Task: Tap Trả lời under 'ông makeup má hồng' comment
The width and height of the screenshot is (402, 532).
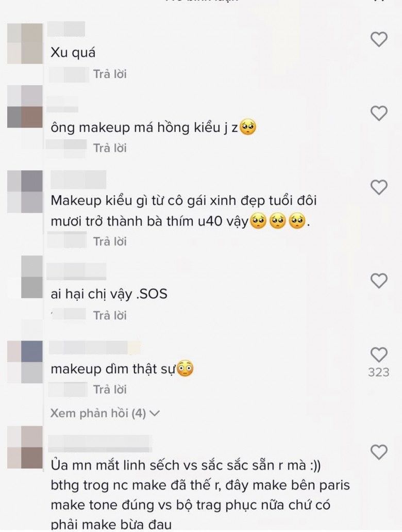Action: coord(110,148)
